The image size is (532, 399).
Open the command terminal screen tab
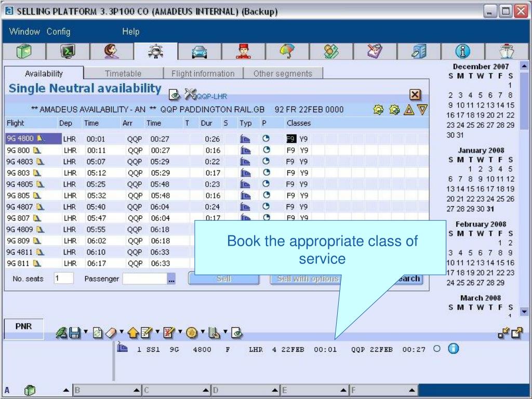click(x=68, y=51)
